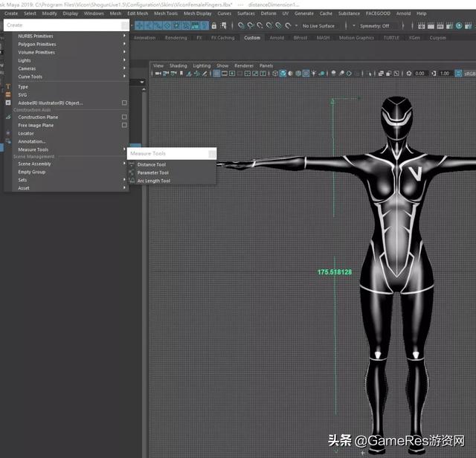Tear off the Measure Tools submenu

172,154
